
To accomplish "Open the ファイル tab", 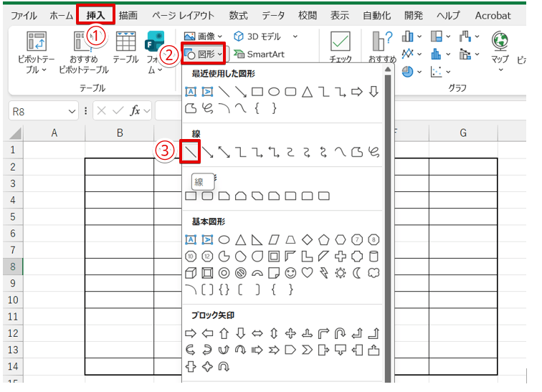I will (24, 16).
